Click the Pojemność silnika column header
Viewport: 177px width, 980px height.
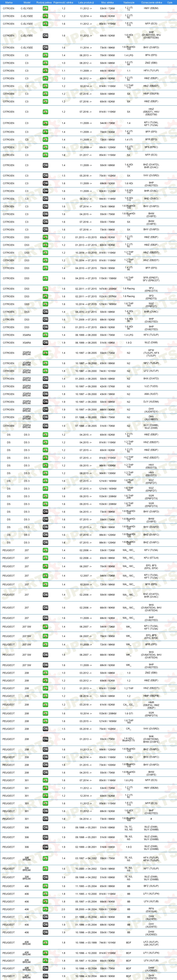click(63, 2)
